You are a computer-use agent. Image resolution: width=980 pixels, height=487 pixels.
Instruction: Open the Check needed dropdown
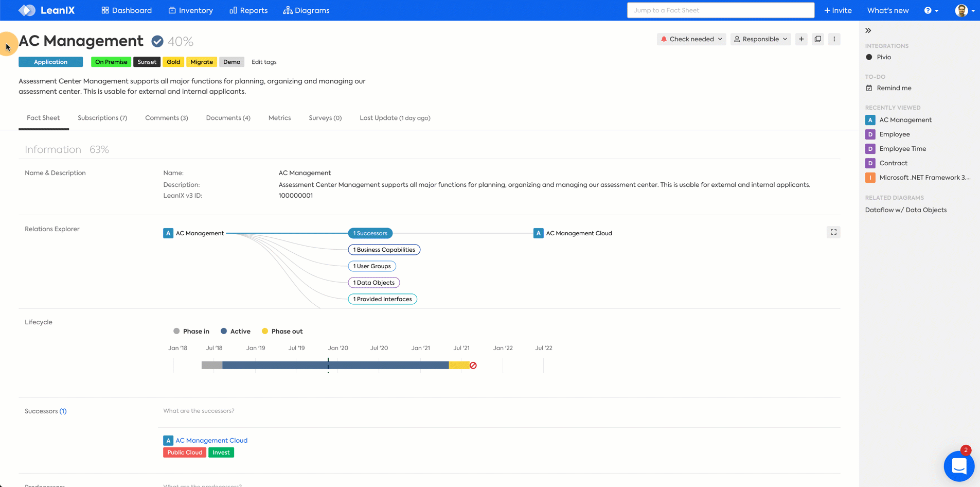(x=691, y=39)
